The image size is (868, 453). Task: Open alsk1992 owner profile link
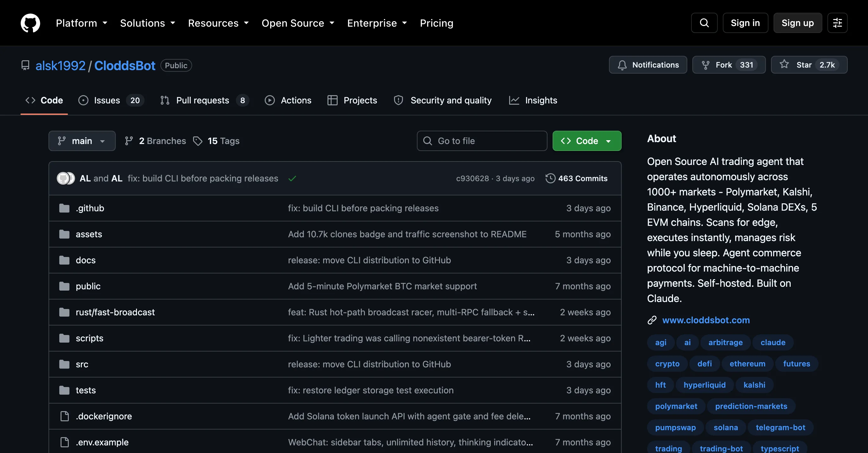click(x=60, y=65)
